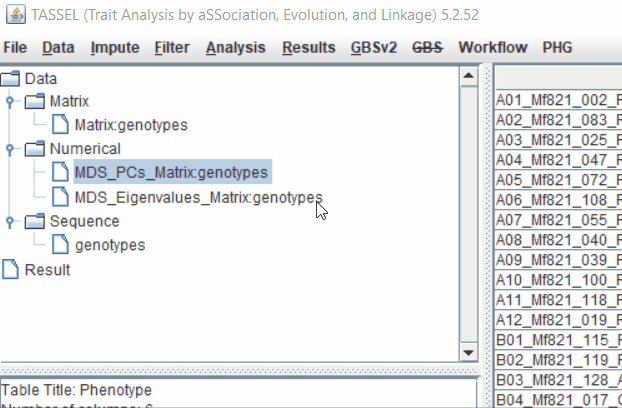Click file icon beside genotypes under Sequence
Image resolution: width=622 pixels, height=408 pixels.
[60, 245]
